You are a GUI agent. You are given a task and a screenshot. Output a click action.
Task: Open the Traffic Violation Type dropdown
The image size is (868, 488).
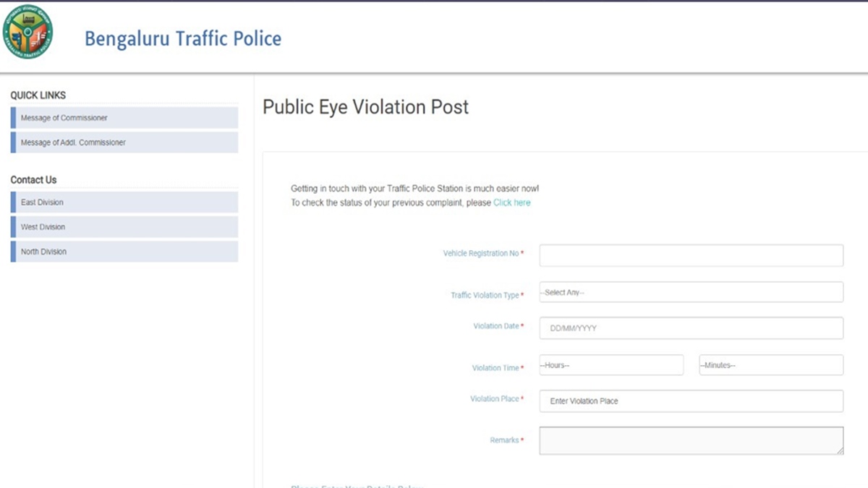pos(690,291)
